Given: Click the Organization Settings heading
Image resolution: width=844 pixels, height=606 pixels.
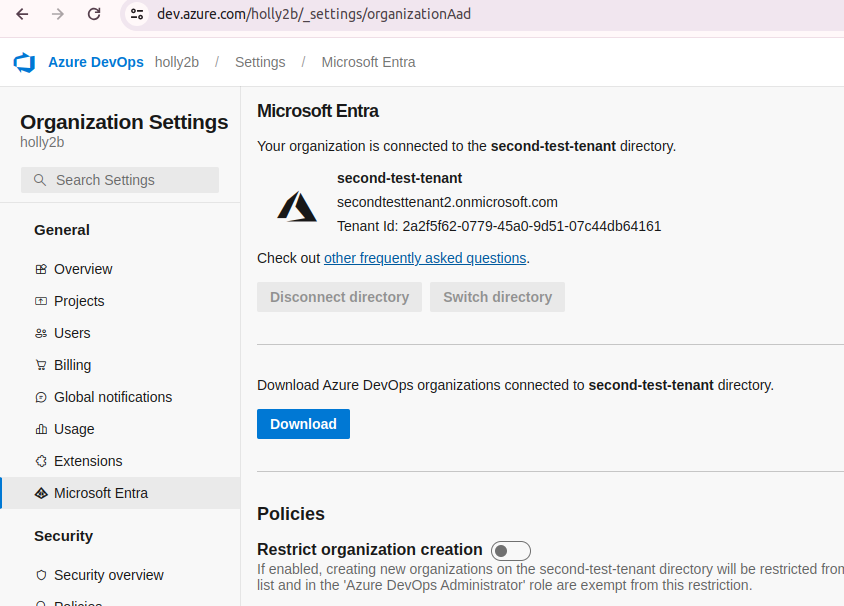Looking at the screenshot, I should tap(124, 122).
